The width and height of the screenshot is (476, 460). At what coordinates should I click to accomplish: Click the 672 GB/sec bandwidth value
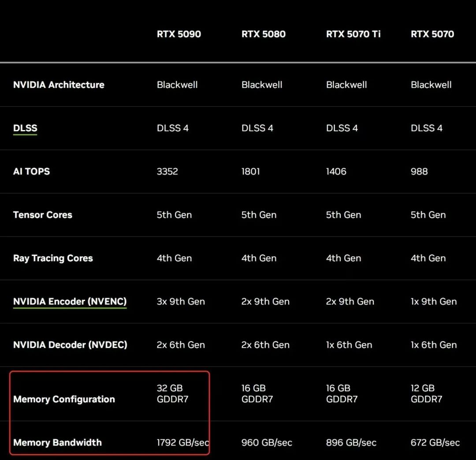tap(435, 442)
